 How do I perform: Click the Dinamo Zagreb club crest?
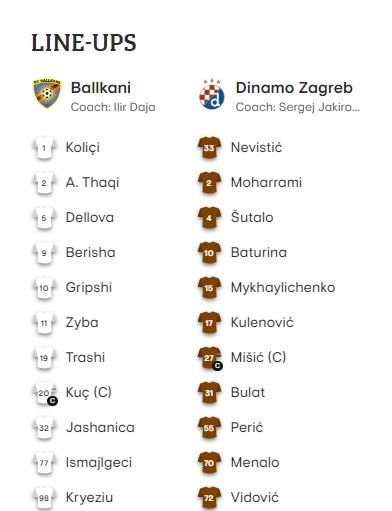[212, 94]
